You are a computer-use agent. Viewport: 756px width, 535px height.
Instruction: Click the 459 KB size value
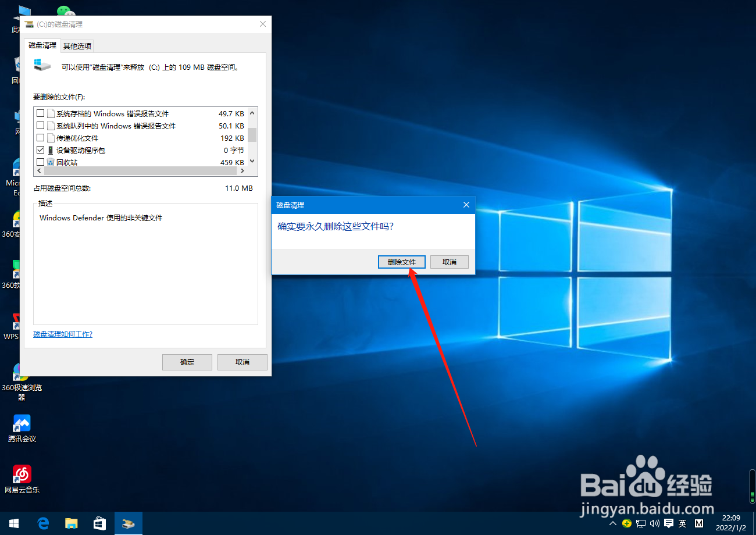click(x=232, y=162)
